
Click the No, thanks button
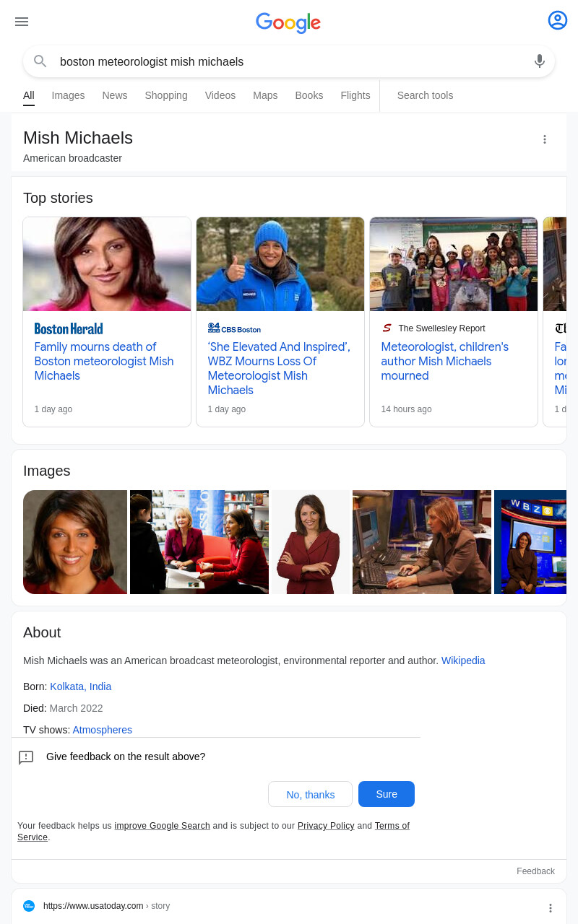[x=310, y=794]
